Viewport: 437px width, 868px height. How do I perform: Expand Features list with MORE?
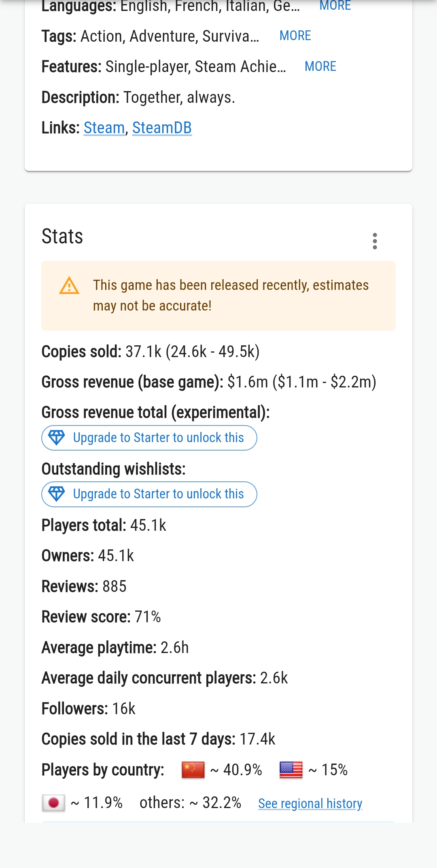[x=320, y=66]
